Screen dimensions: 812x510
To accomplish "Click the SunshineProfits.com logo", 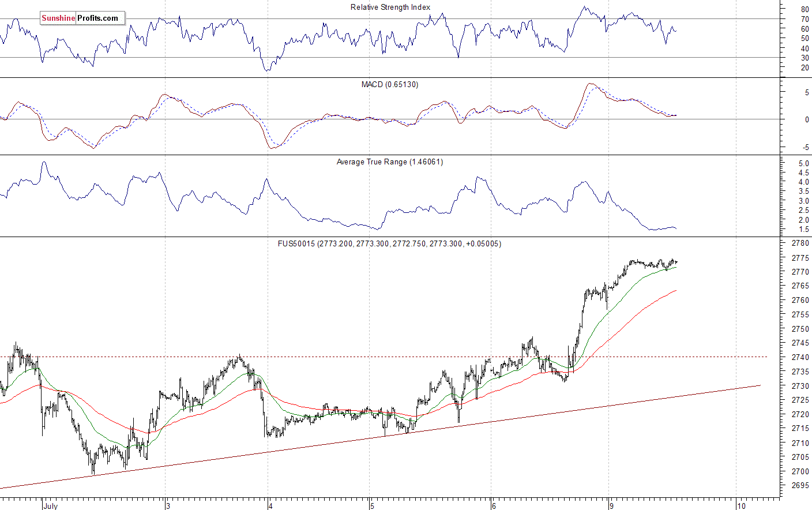I will 82,18.
